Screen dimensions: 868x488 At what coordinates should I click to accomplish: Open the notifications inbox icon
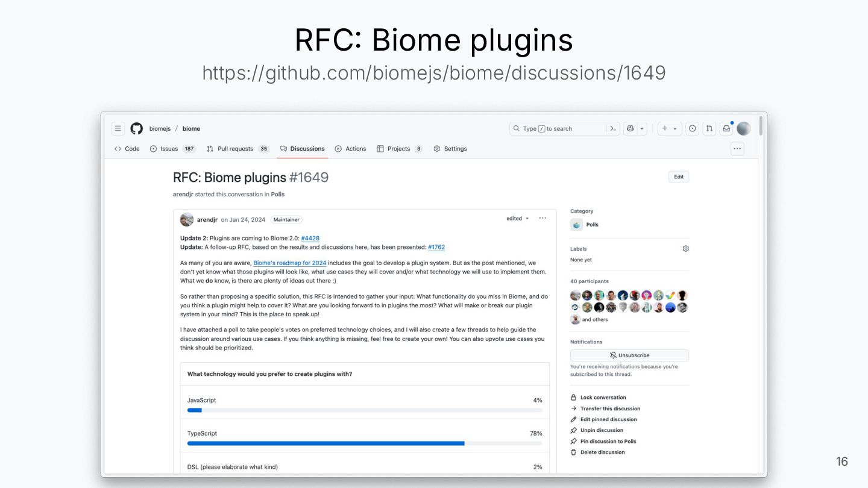coord(726,128)
